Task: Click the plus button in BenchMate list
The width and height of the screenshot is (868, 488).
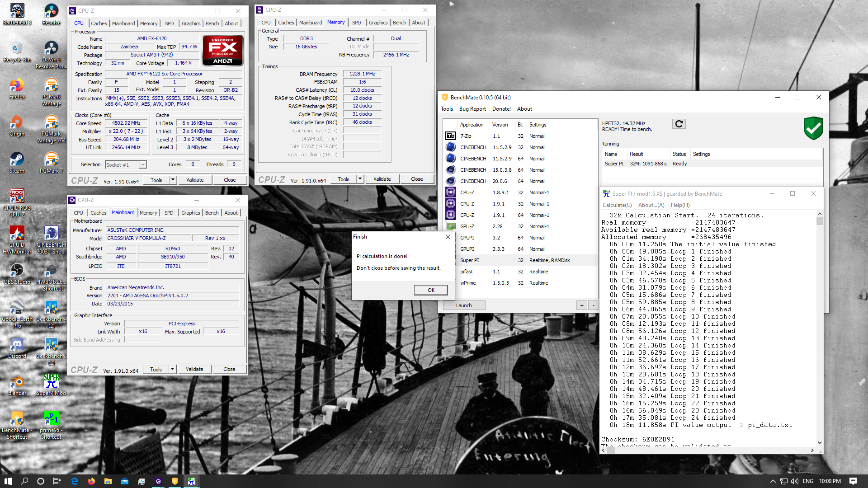Action: pos(582,305)
